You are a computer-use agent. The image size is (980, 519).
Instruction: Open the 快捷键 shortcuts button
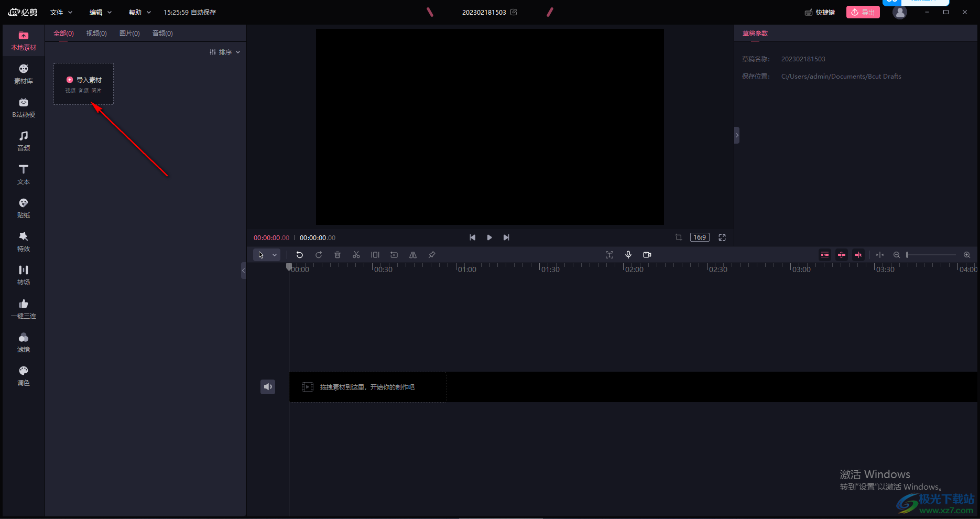tap(820, 12)
